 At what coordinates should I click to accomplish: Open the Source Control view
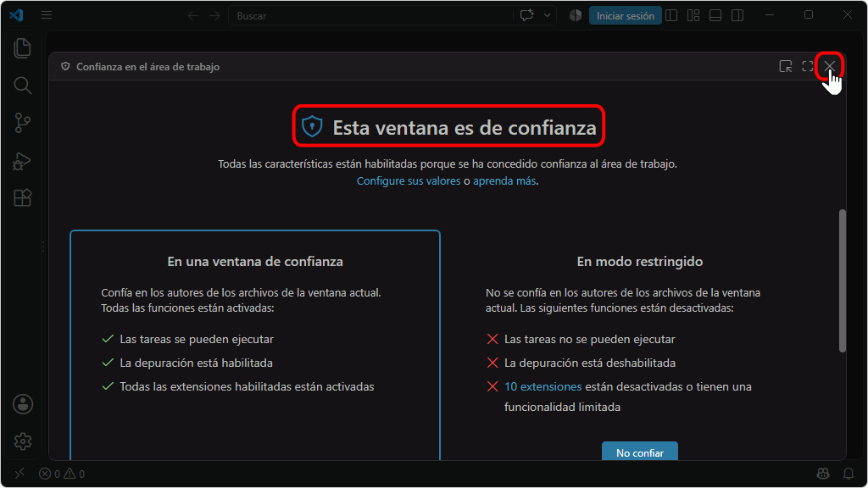[22, 123]
